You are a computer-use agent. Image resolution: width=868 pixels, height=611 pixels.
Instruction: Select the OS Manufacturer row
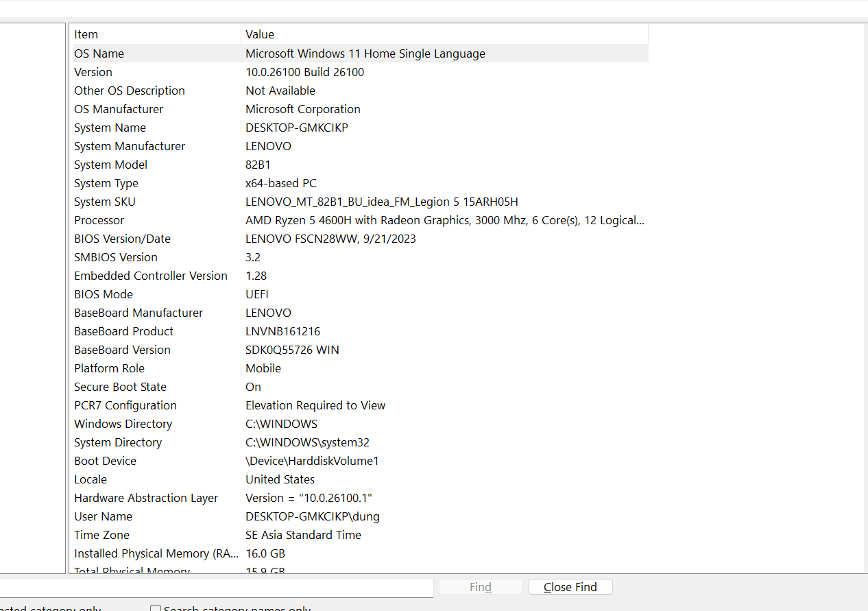[x=360, y=109]
